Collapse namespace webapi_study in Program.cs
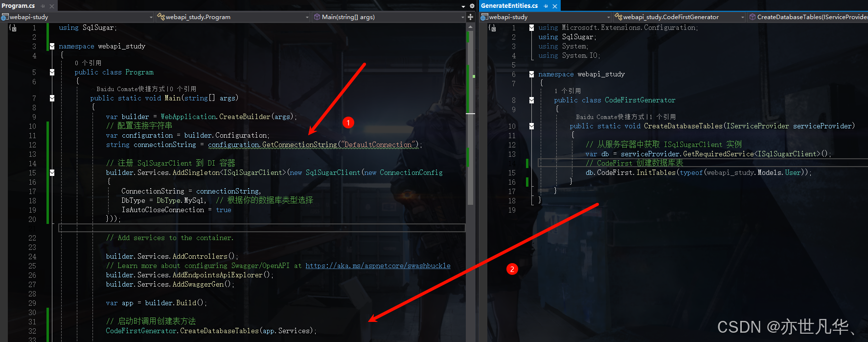868x342 pixels. [52, 47]
